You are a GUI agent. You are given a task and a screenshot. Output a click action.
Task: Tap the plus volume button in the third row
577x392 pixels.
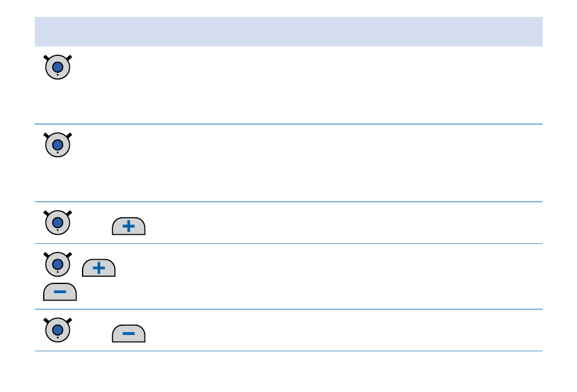[x=128, y=226]
